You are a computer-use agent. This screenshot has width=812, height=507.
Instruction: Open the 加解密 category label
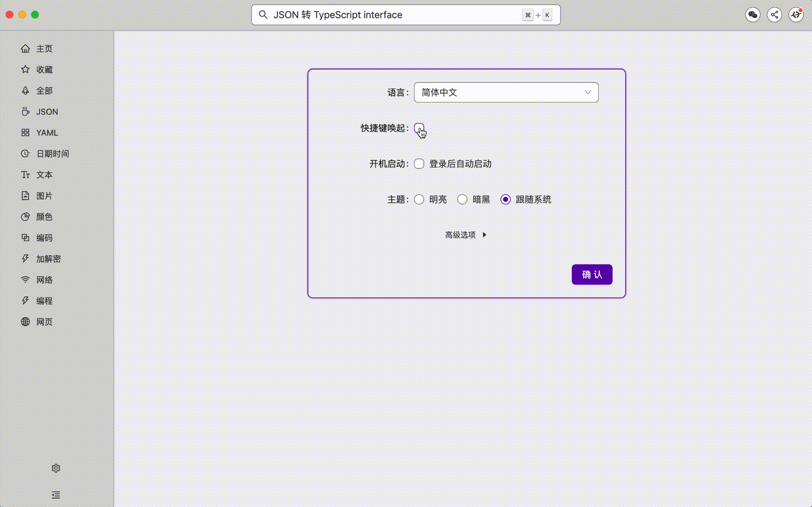click(x=49, y=258)
